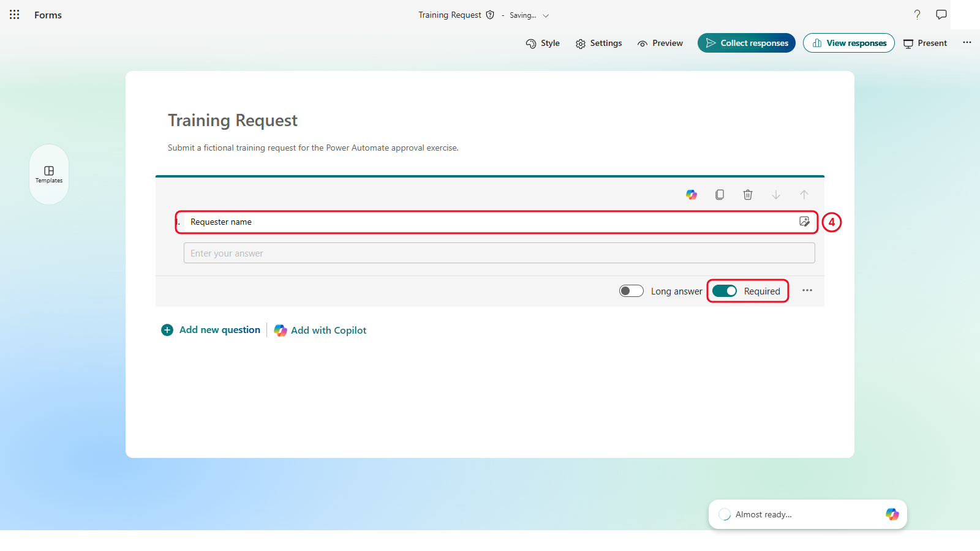This screenshot has width=980, height=551.
Task: Turn off the Required switch
Action: (725, 291)
